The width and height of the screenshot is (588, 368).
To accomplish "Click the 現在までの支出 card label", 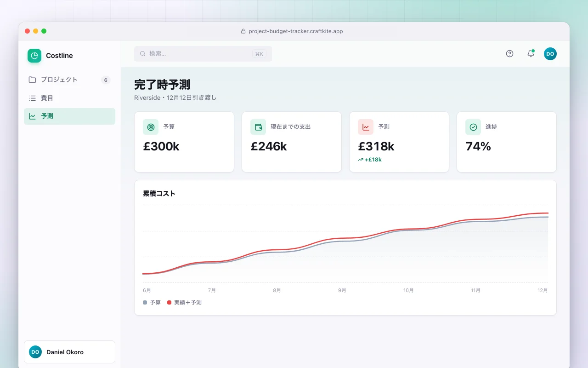I will (x=291, y=127).
